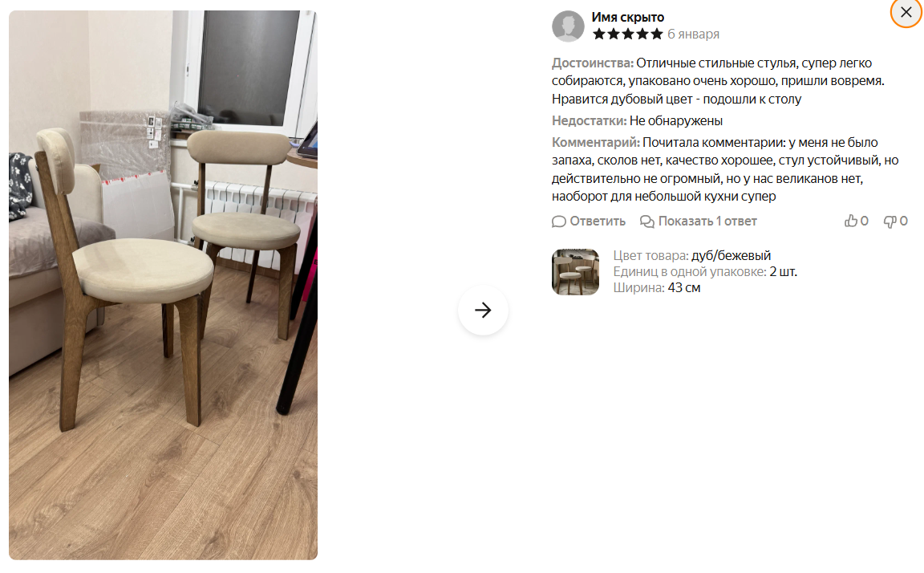Select the дуб/бежевый product color value

731,256
